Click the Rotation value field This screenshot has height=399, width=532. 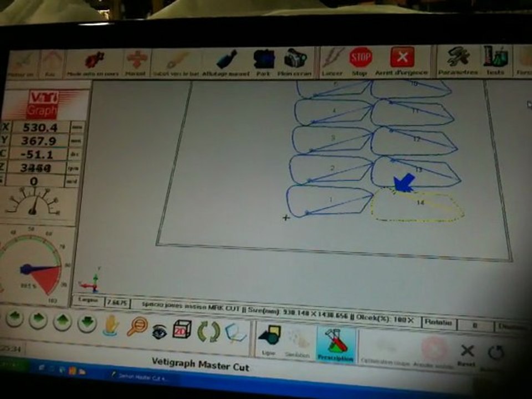coord(475,326)
